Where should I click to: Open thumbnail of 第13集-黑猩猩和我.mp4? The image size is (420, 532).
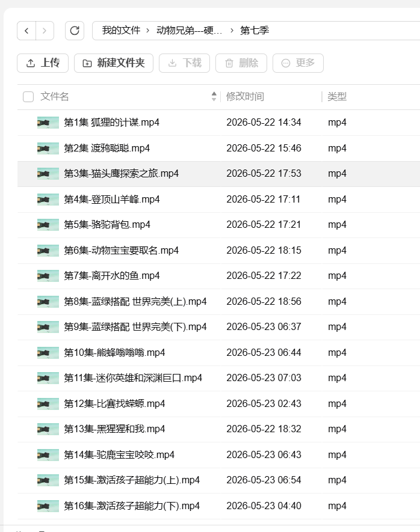click(x=48, y=429)
